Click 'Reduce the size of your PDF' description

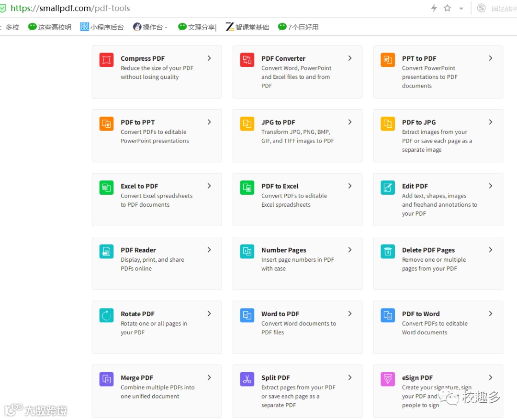pos(157,68)
